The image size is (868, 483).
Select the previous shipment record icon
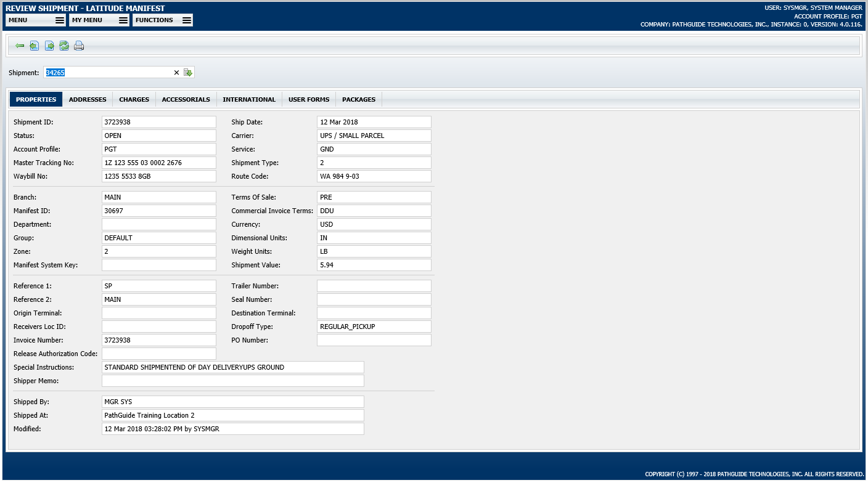34,46
